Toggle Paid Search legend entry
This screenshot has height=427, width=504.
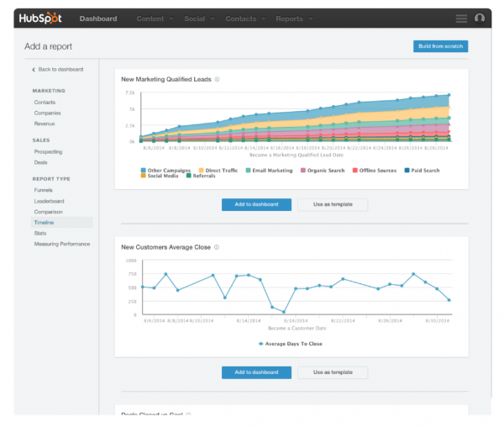point(422,171)
